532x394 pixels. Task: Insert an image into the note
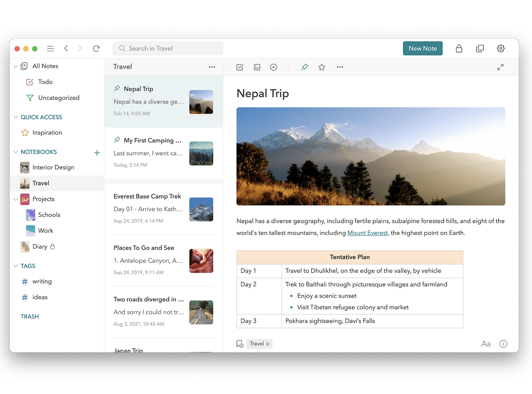[257, 67]
